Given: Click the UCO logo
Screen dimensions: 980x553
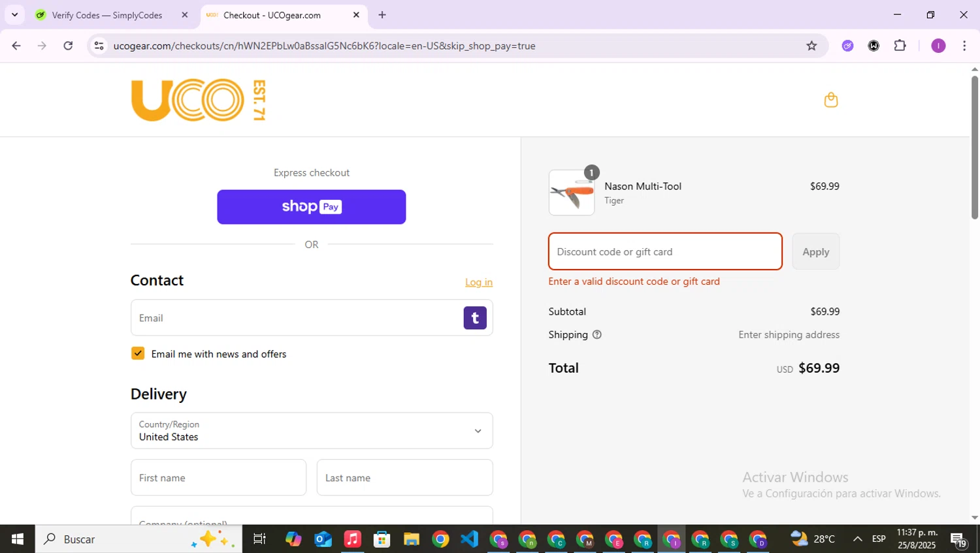Looking at the screenshot, I should click(x=199, y=100).
